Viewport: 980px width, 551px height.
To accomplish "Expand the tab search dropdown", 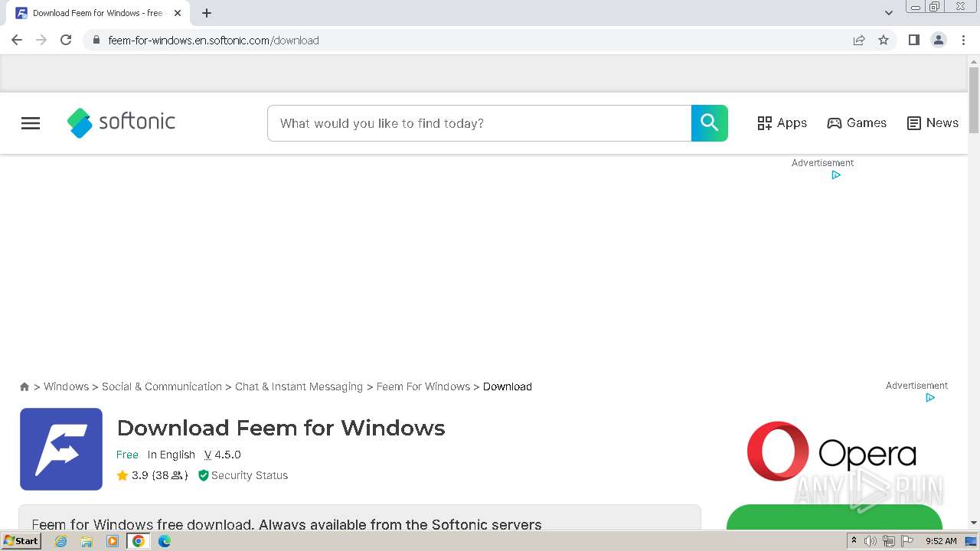I will 888,13.
